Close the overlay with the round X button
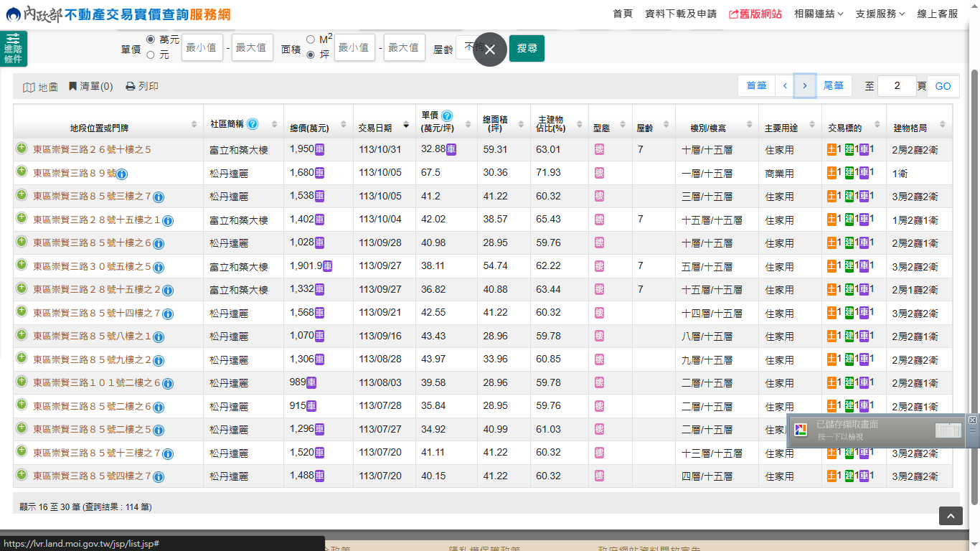The image size is (980, 551). click(490, 50)
